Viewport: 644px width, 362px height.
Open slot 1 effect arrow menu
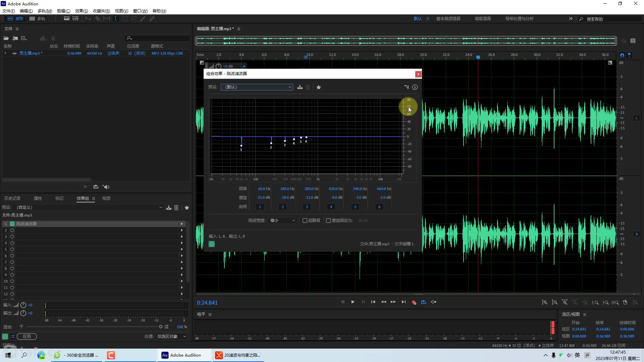182,224
